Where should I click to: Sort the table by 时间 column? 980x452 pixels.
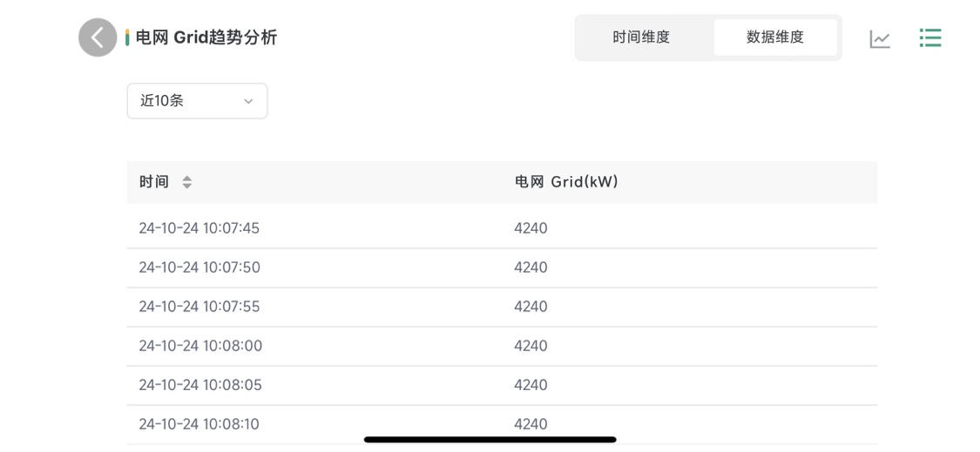(x=186, y=182)
